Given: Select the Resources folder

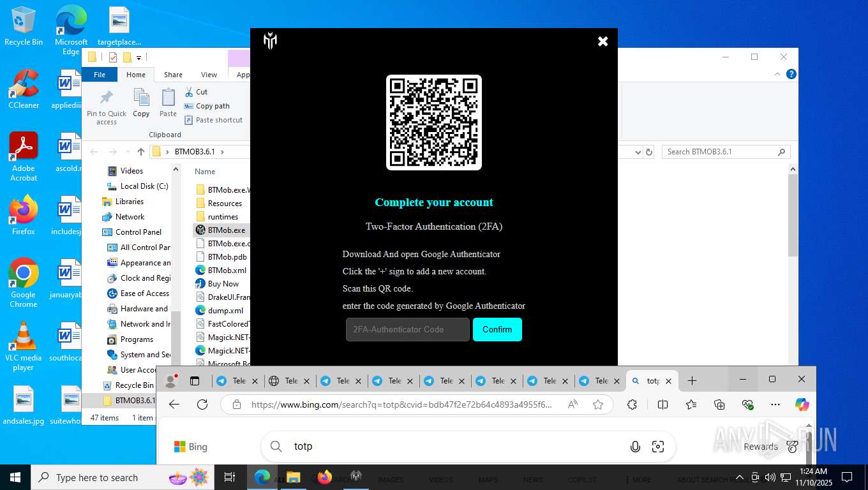Looking at the screenshot, I should 225,203.
